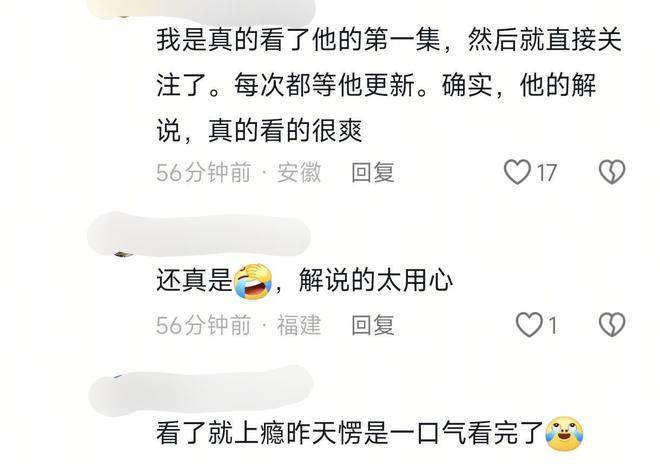Select the comment text 我是真的看了他的第一集

coord(298,40)
